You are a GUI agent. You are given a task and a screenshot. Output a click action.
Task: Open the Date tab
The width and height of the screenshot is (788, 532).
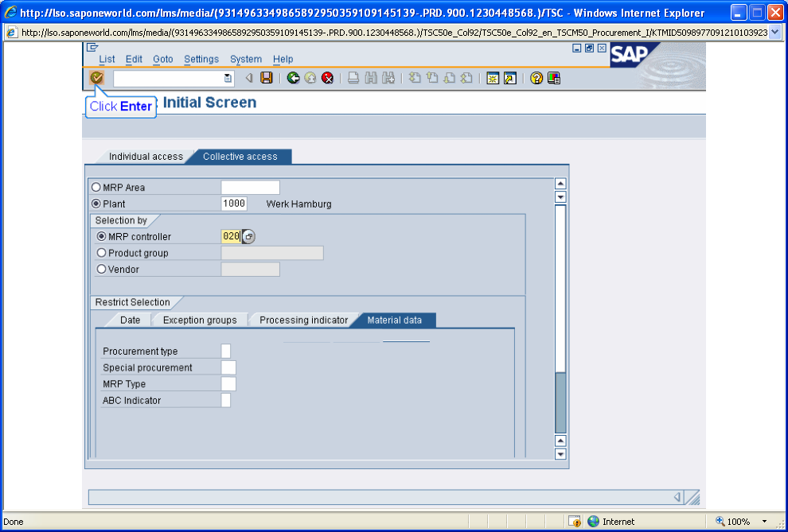pyautogui.click(x=131, y=320)
